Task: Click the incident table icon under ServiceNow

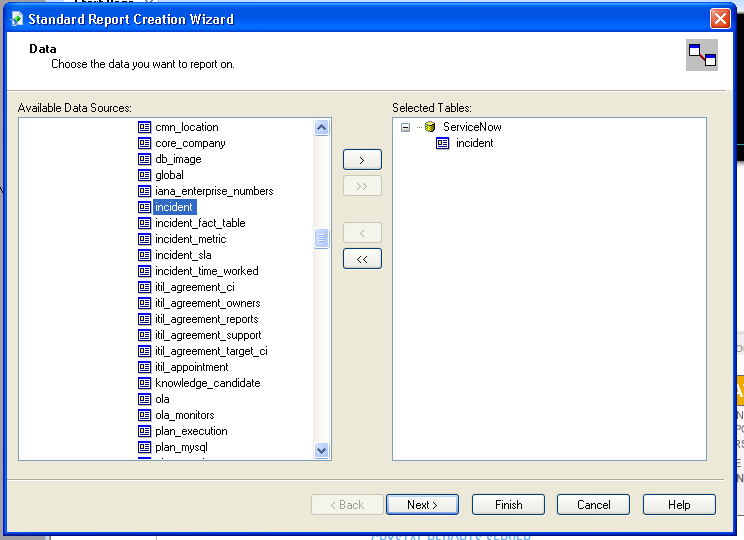Action: click(x=442, y=143)
